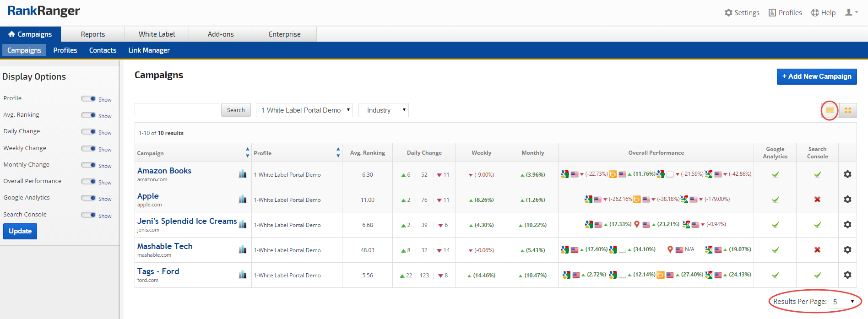This screenshot has height=319, width=868.
Task: Open settings gear for Amazon Books campaign
Action: click(847, 174)
